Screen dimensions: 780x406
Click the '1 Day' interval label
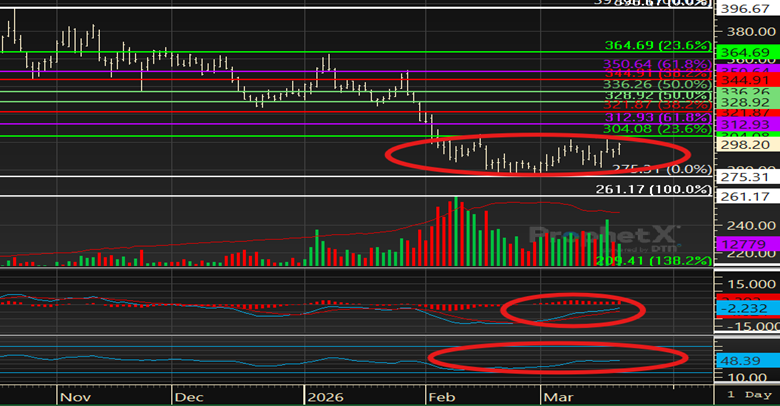pos(749,395)
